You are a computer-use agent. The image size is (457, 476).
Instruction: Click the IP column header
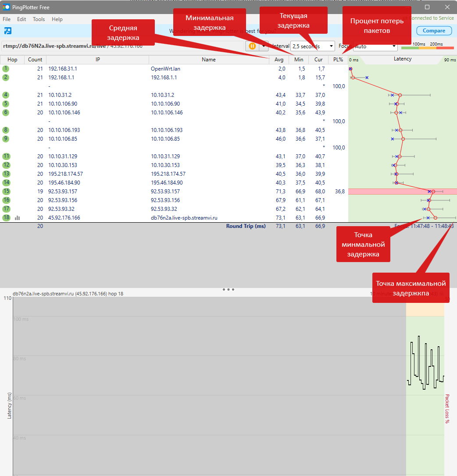click(x=97, y=60)
